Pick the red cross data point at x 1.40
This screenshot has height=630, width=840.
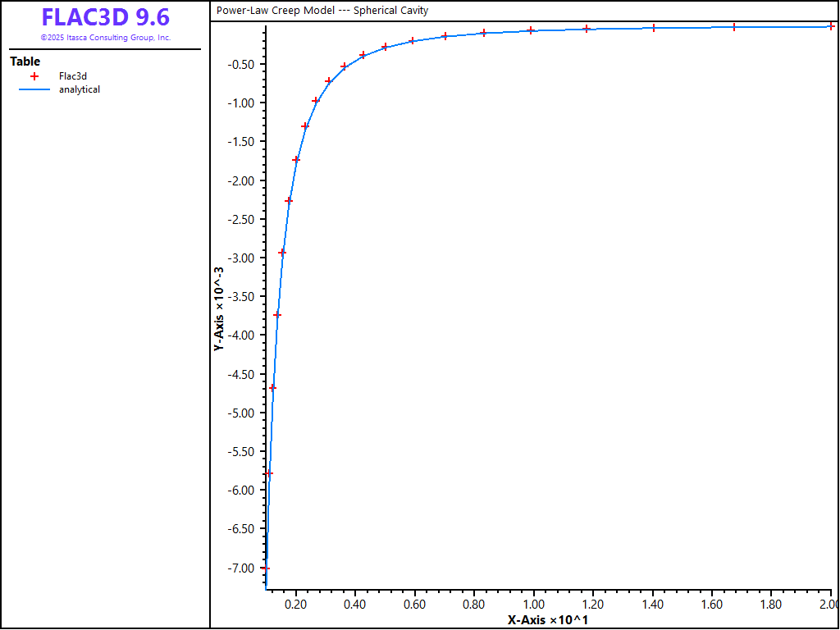click(654, 28)
